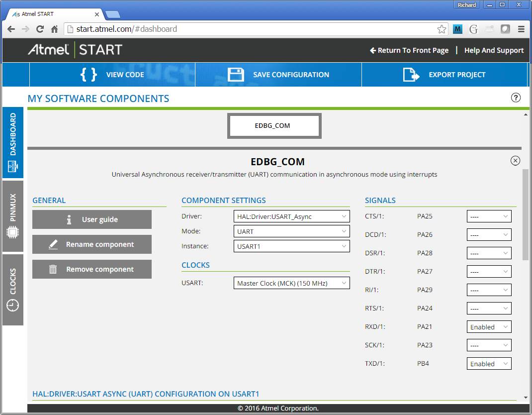Open the Instance dropdown showing USART1
Screen dimensions: 532x415
point(291,246)
